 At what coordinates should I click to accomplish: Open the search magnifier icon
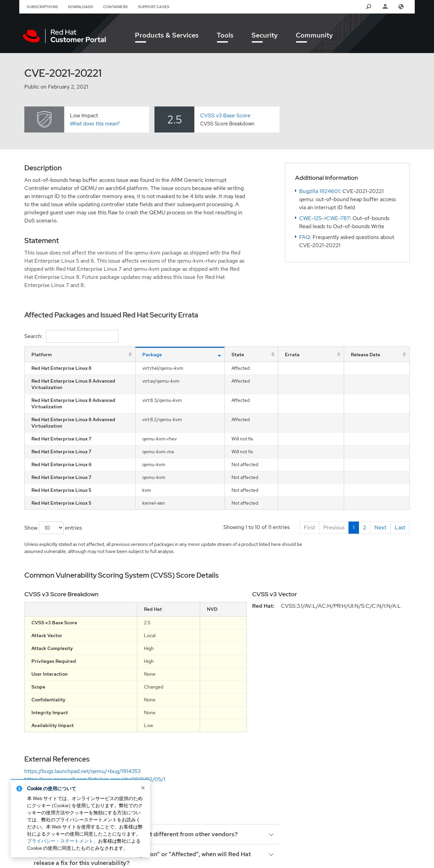coord(369,6)
